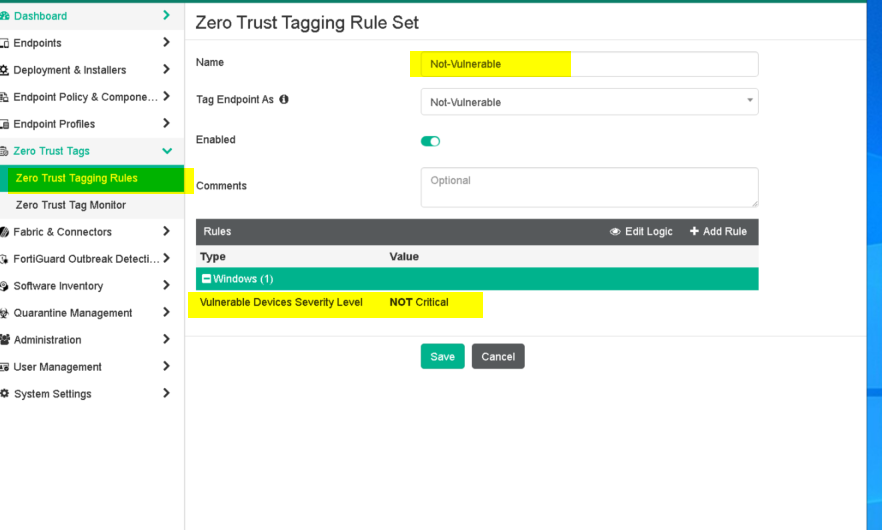Click the Quarantine Management icon
The height and width of the screenshot is (530, 882).
click(x=5, y=313)
